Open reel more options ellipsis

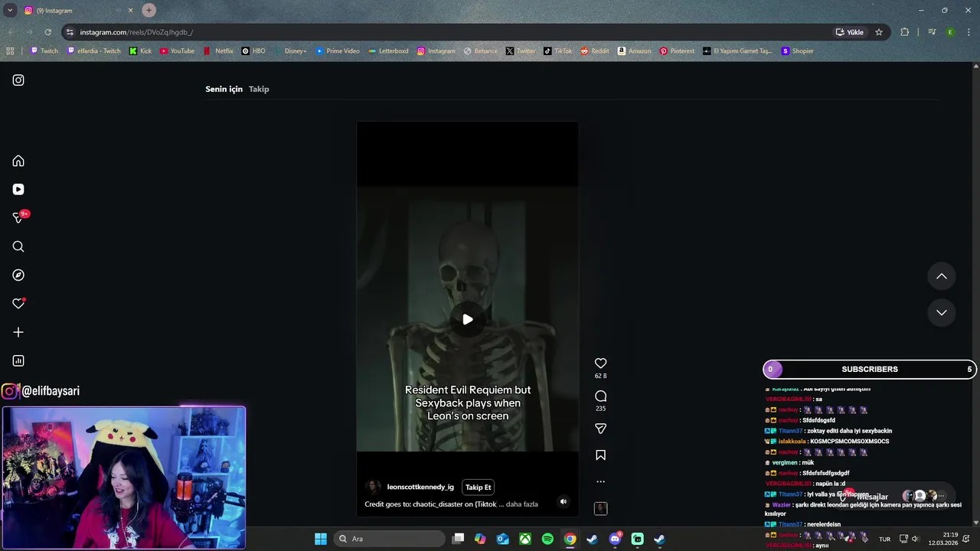601,481
